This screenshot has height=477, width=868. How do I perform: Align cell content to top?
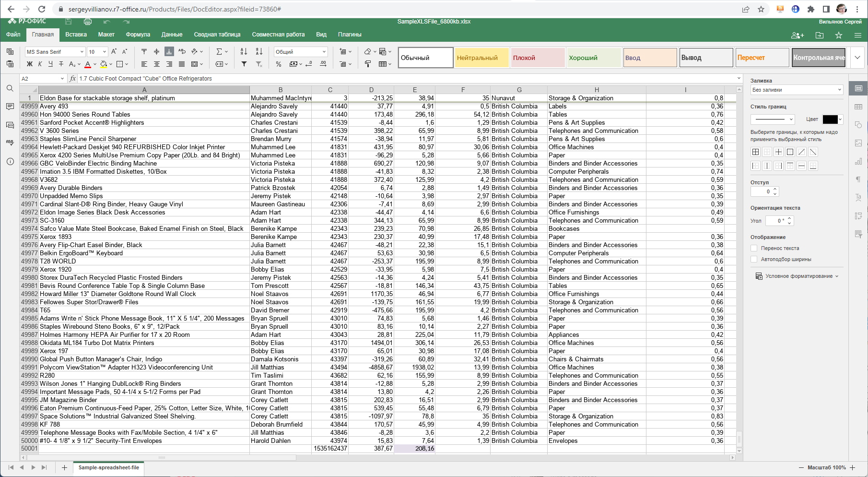[144, 51]
